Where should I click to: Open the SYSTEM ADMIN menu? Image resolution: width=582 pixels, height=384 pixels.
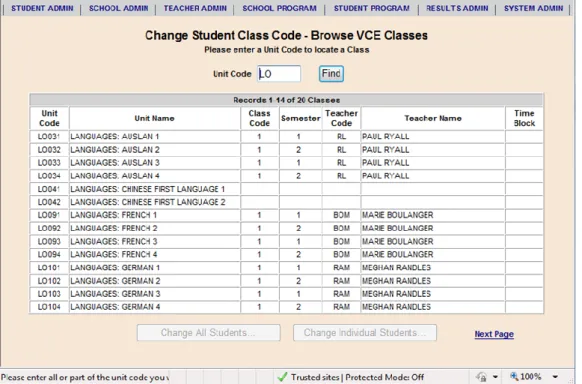(533, 8)
